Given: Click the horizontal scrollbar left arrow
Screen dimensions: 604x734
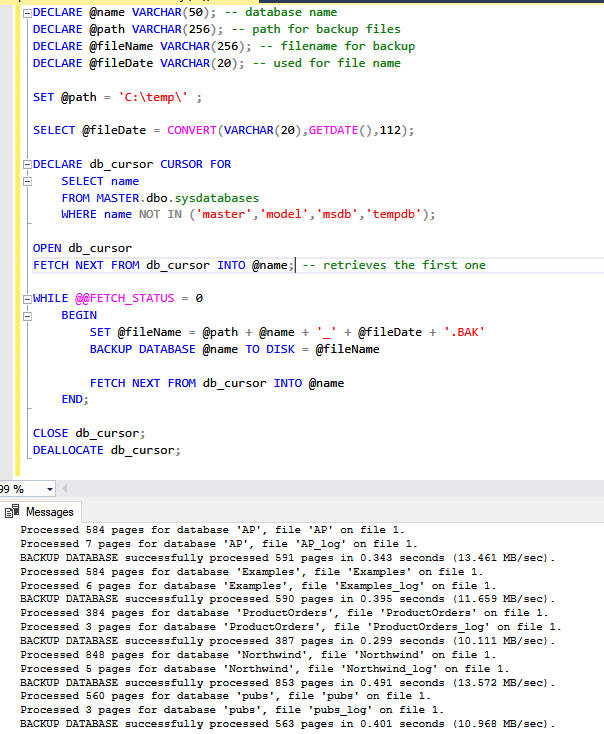Looking at the screenshot, I should point(65,489).
